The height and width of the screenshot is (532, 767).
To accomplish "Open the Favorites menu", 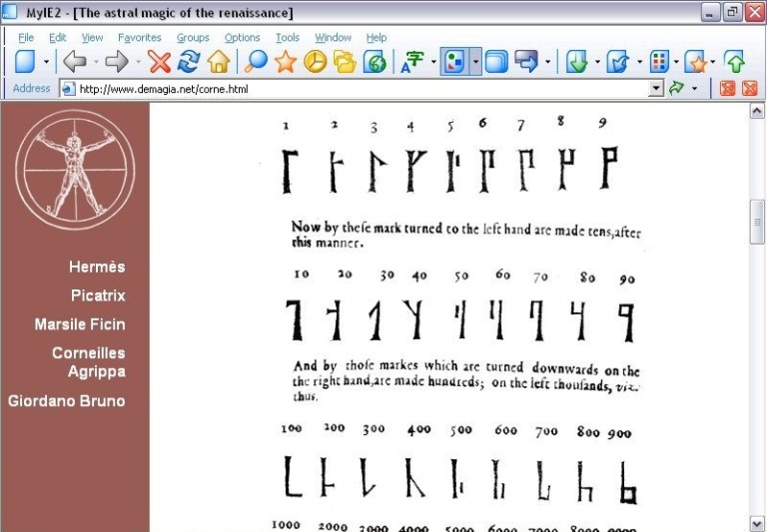I will coord(139,38).
